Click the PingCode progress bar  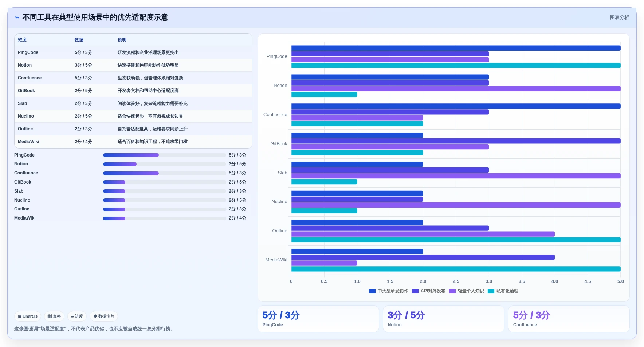pos(164,155)
